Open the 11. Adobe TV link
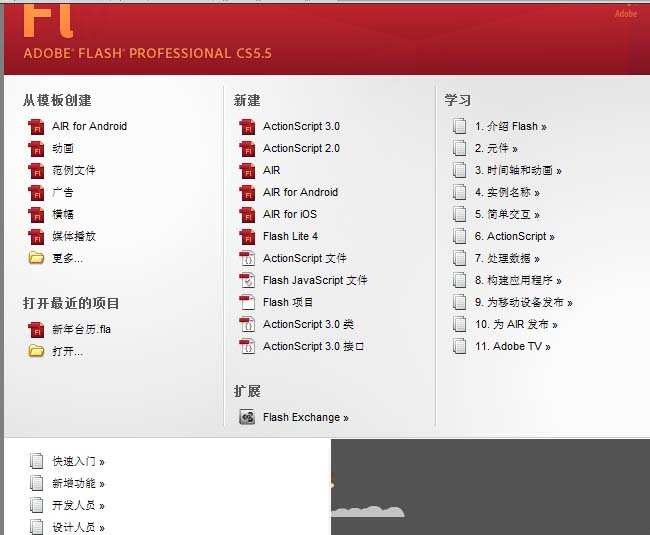650x535 pixels. coord(513,346)
